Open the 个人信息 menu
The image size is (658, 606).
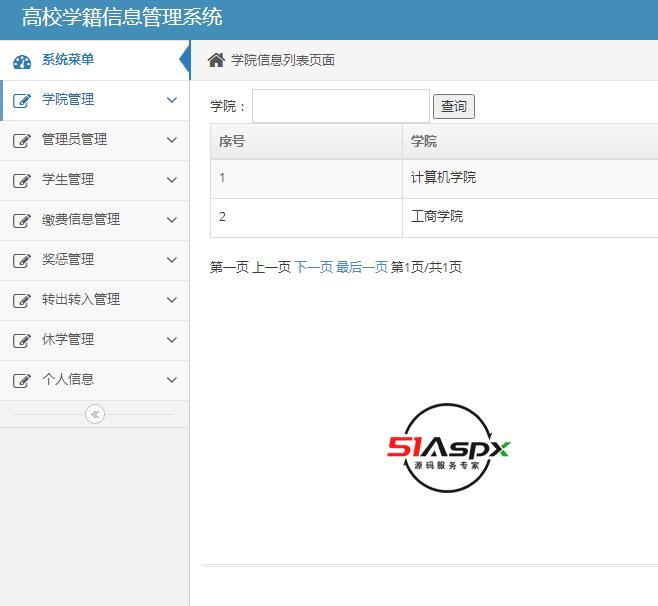95,380
